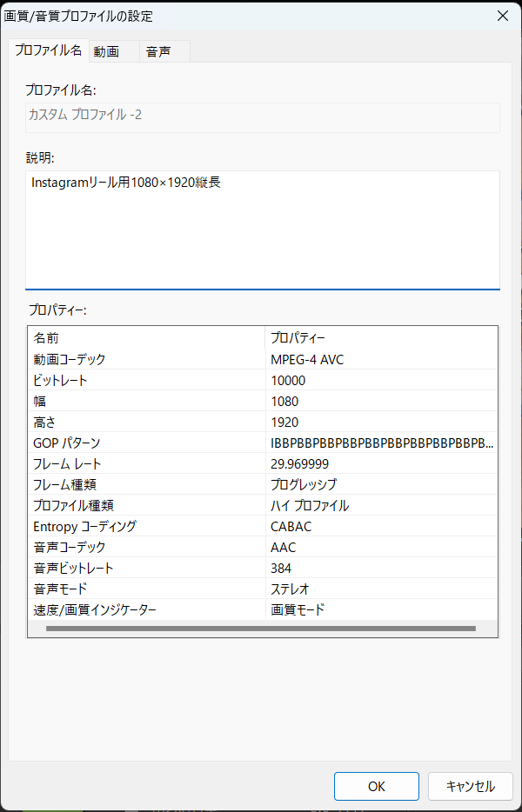Open the 音声 tab
The image size is (522, 812).
coord(164,51)
